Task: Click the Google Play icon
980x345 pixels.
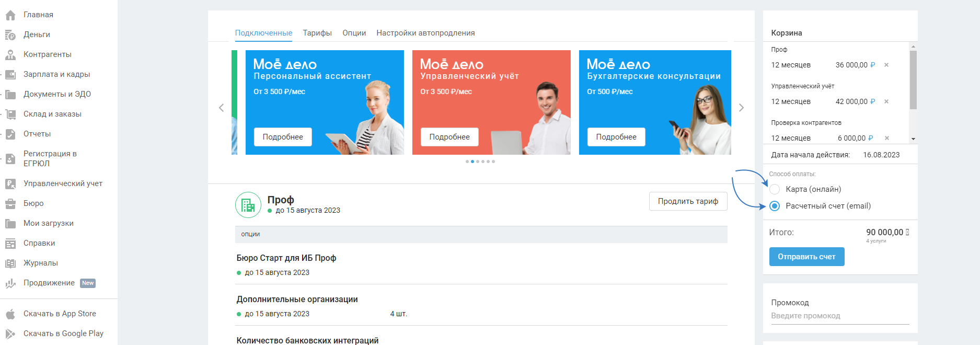Action: point(10,334)
